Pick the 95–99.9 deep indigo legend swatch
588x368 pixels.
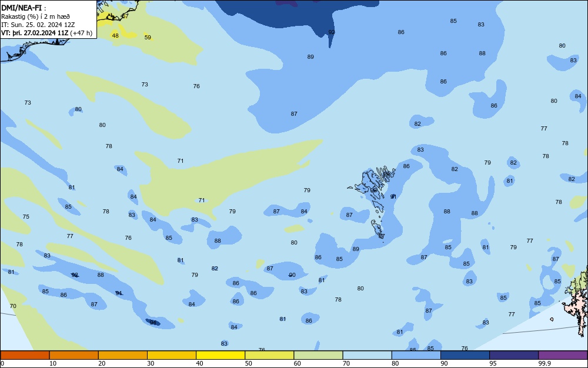point(514,355)
